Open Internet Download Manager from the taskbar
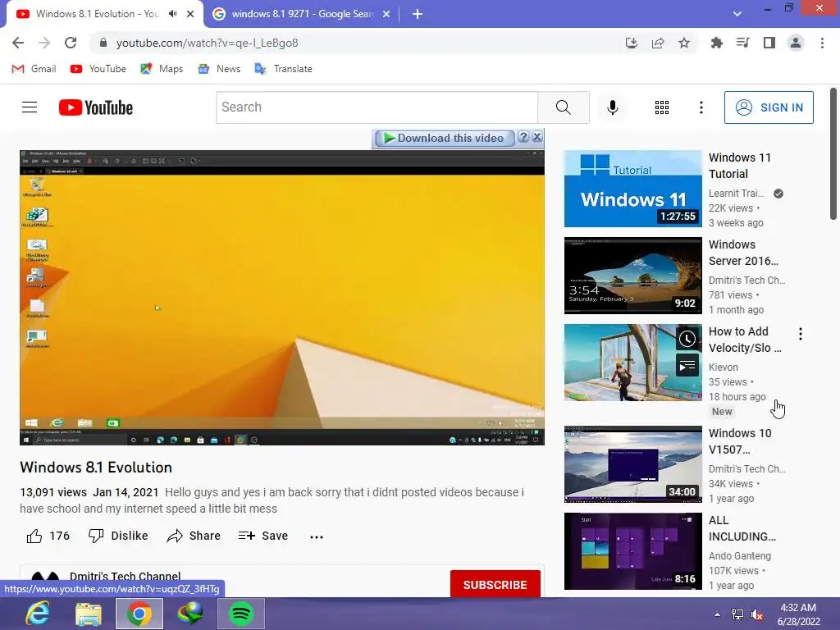This screenshot has height=630, width=840. pyautogui.click(x=190, y=614)
